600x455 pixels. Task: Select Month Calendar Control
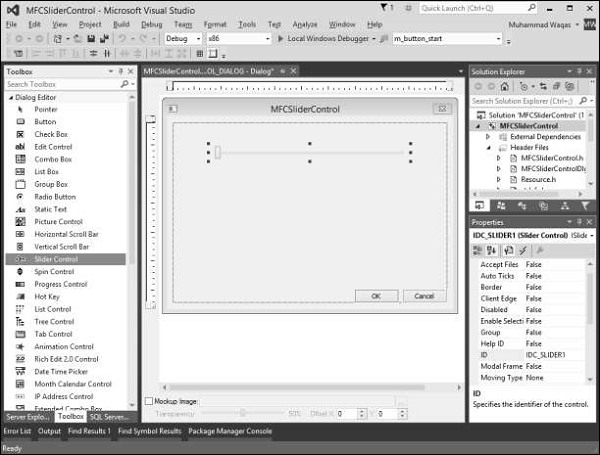click(x=73, y=384)
